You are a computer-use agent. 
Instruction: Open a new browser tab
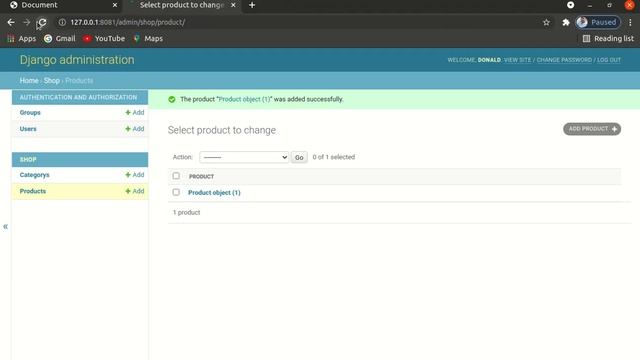[252, 5]
